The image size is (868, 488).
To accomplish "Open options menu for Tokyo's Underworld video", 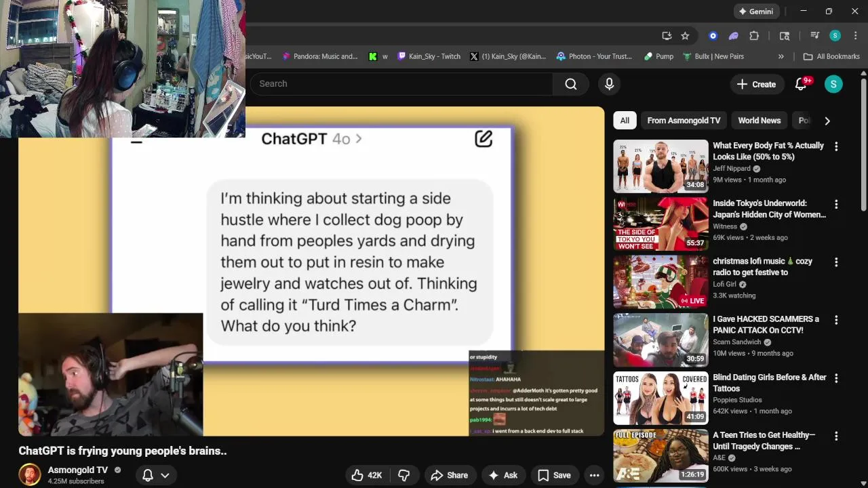I will 836,204.
